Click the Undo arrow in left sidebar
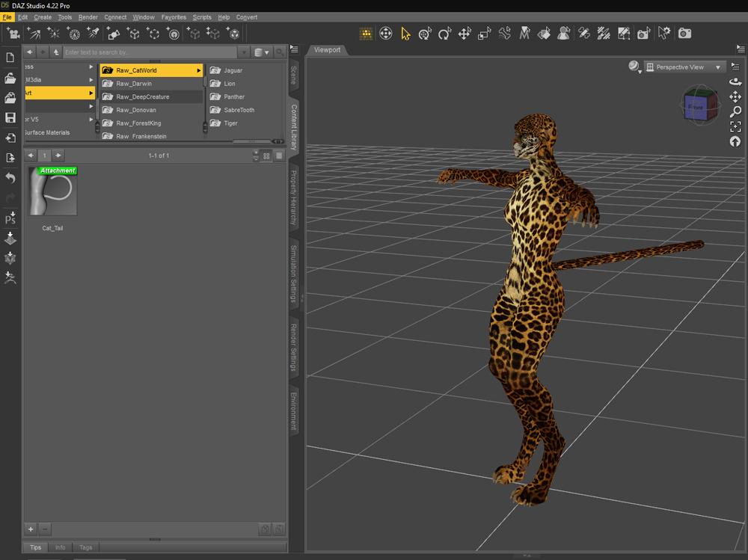Screen dimensions: 748x560 click(x=10, y=178)
